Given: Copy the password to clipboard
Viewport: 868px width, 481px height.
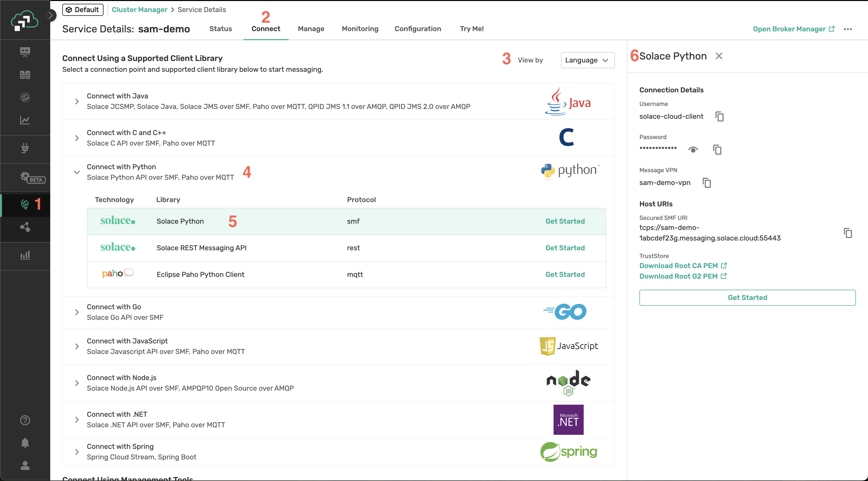Looking at the screenshot, I should tap(717, 150).
